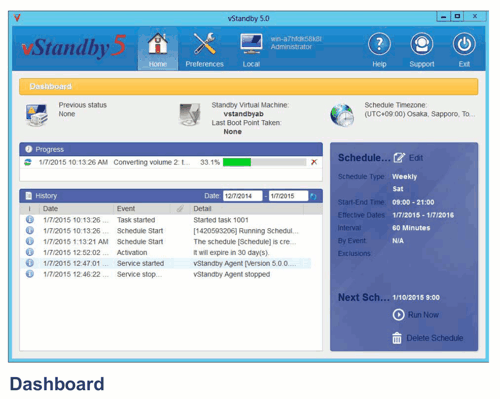The width and height of the screenshot is (500, 399).
Task: Click the Interval value 60 Minutes
Action: [x=411, y=228]
